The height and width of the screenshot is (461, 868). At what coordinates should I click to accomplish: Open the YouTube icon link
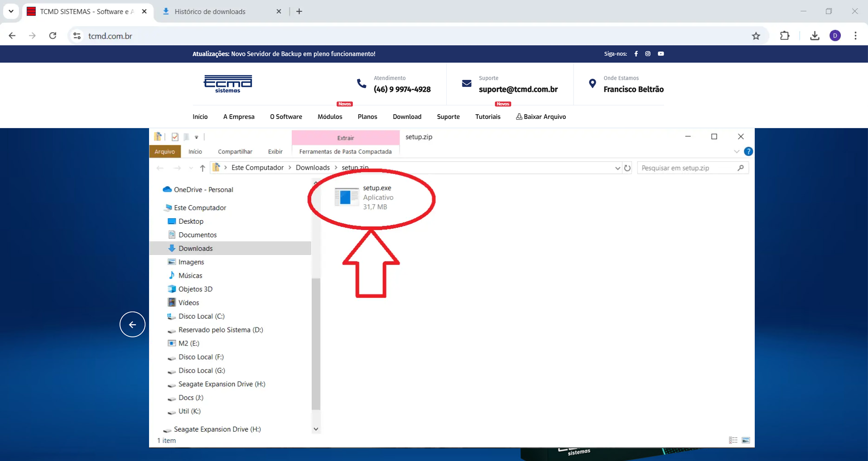tap(661, 54)
